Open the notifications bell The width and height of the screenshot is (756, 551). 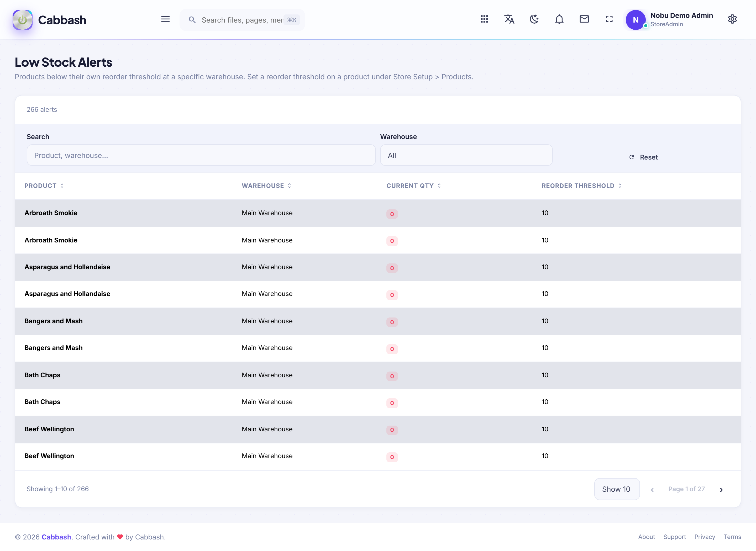tap(559, 19)
